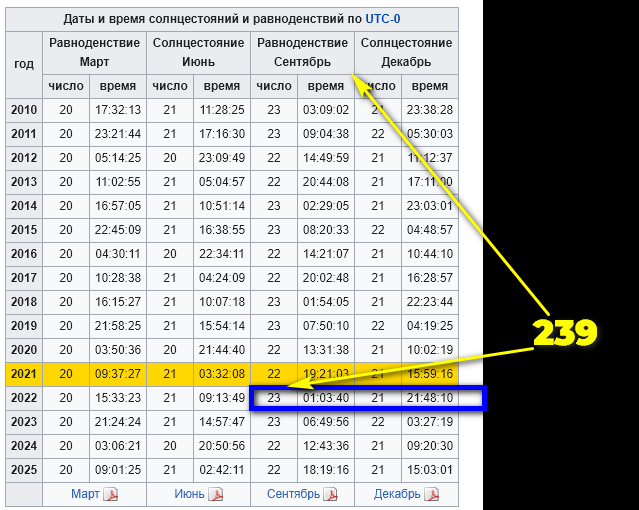Click the December time 15:03:01
The height and width of the screenshot is (510, 639).
tap(430, 470)
